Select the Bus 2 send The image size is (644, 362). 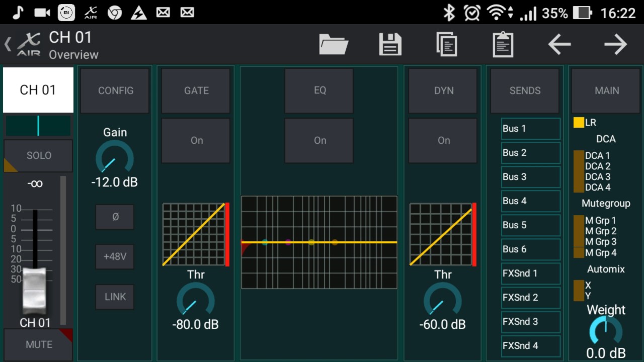point(531,153)
